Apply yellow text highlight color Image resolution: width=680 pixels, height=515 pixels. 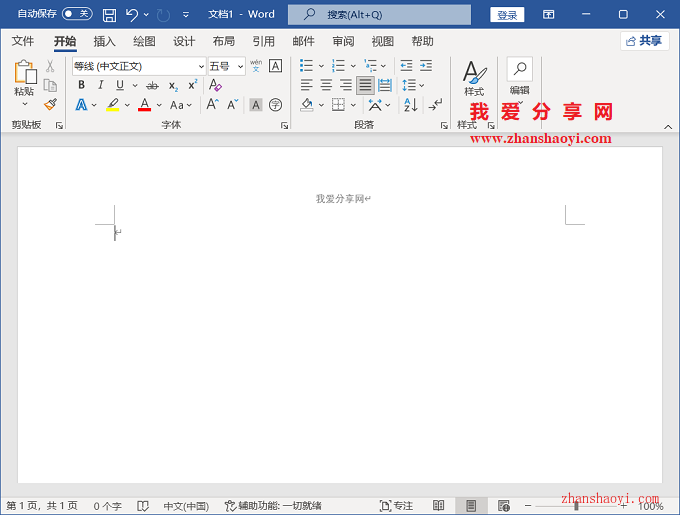pos(113,104)
